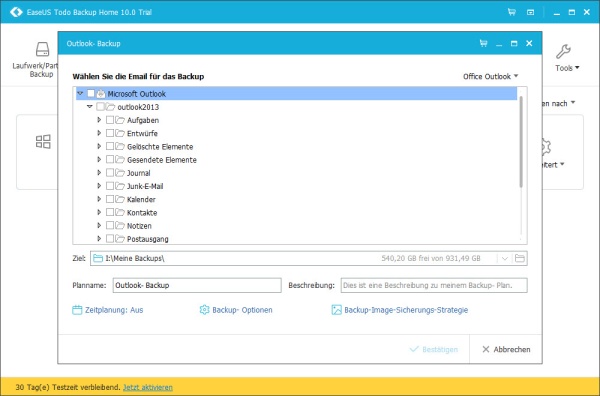Click the Backup-Optionen gear icon
This screenshot has width=600, height=396.
point(204,310)
